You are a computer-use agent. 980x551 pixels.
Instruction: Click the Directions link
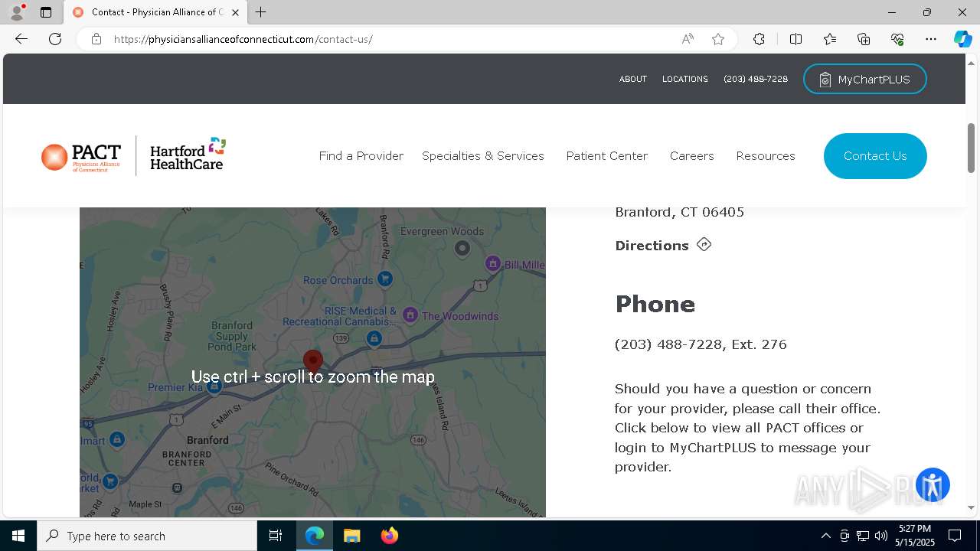652,246
